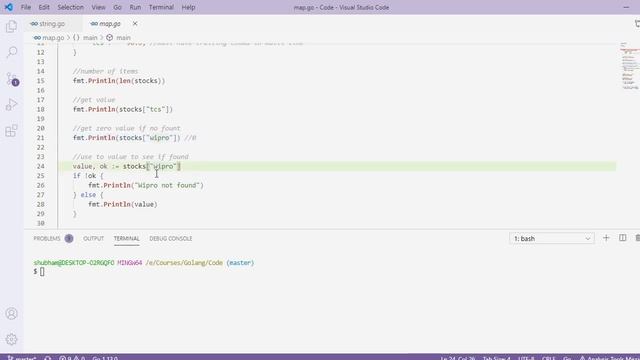Click the "if !ok {" line
The image size is (640, 360).
pyautogui.click(x=88, y=176)
